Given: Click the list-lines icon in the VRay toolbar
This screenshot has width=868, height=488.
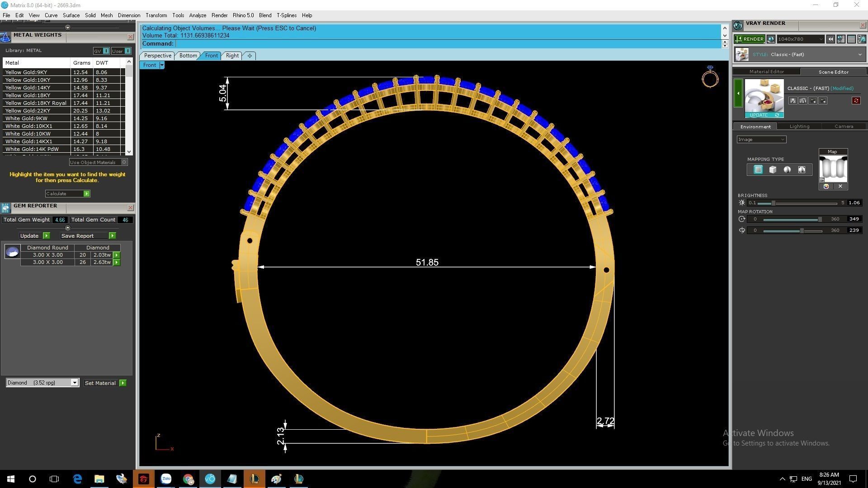Looking at the screenshot, I should [x=851, y=39].
